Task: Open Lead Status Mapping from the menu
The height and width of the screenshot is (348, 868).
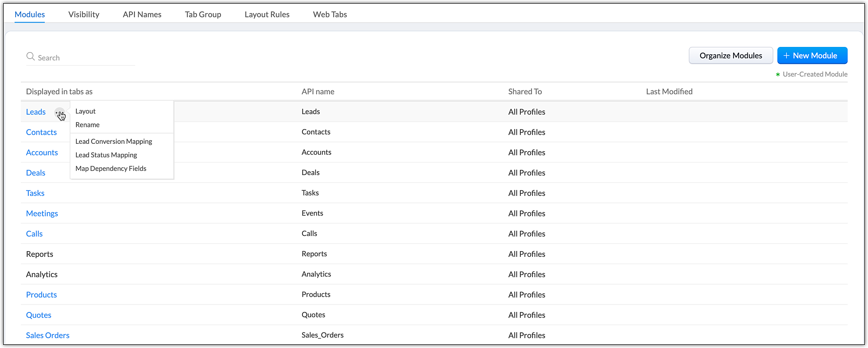Action: (x=106, y=155)
